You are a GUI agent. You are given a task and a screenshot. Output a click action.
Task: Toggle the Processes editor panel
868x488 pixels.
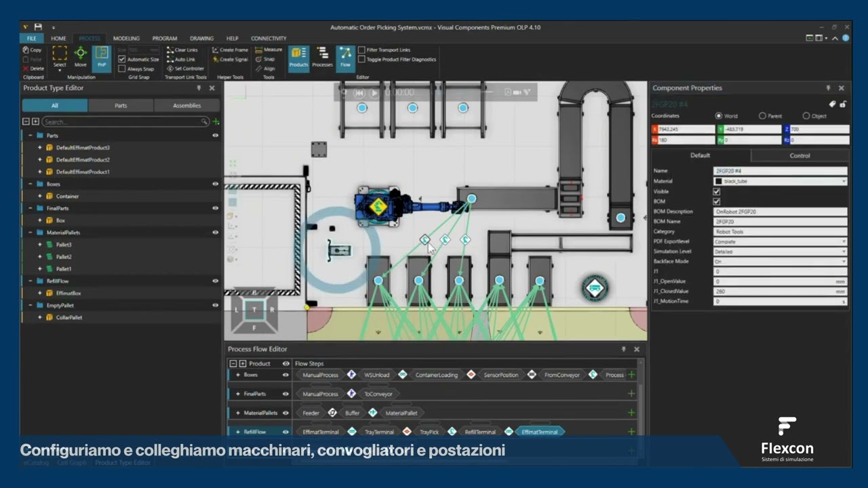[322, 57]
